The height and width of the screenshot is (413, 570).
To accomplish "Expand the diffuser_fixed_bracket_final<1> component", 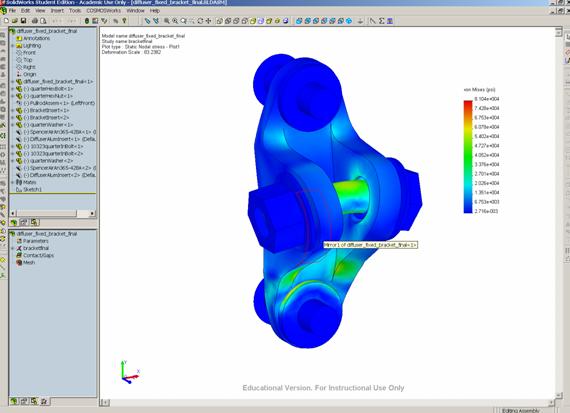I will (x=13, y=81).
